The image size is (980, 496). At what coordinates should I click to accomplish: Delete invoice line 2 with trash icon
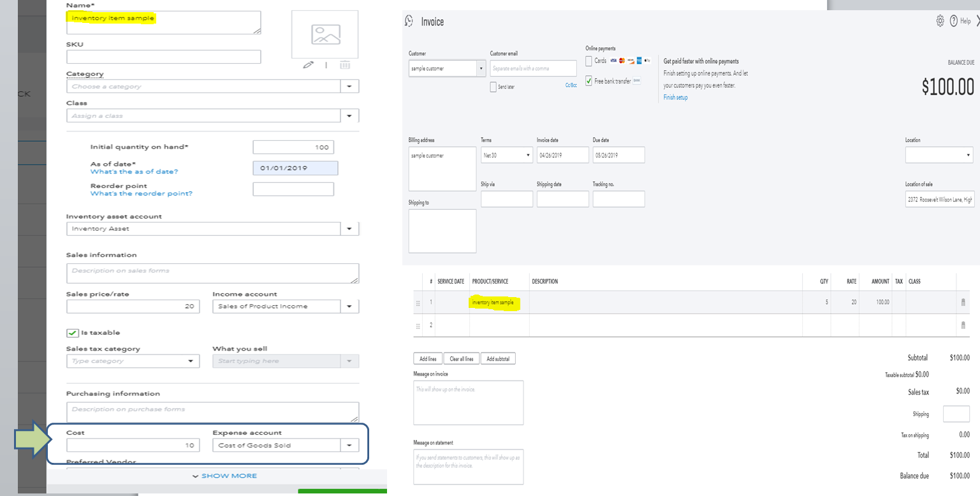point(963,325)
